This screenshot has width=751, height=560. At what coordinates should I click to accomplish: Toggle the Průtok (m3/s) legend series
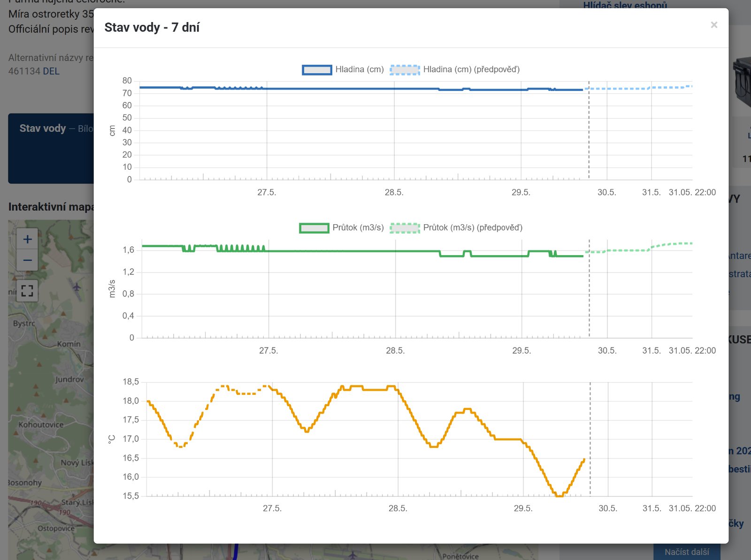tap(341, 228)
